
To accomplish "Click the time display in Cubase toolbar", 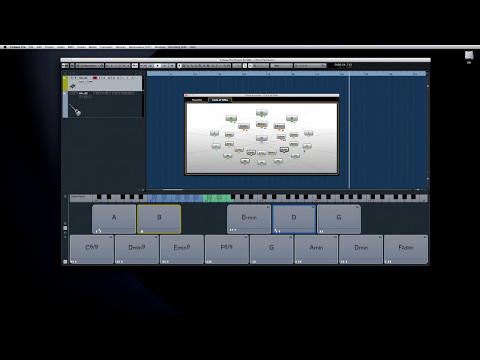I will [x=343, y=65].
